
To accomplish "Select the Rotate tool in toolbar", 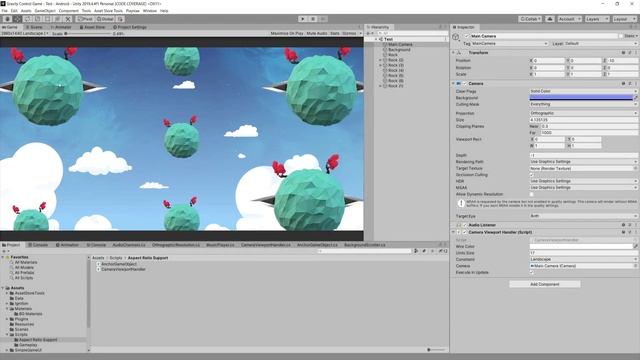I will [x=28, y=19].
